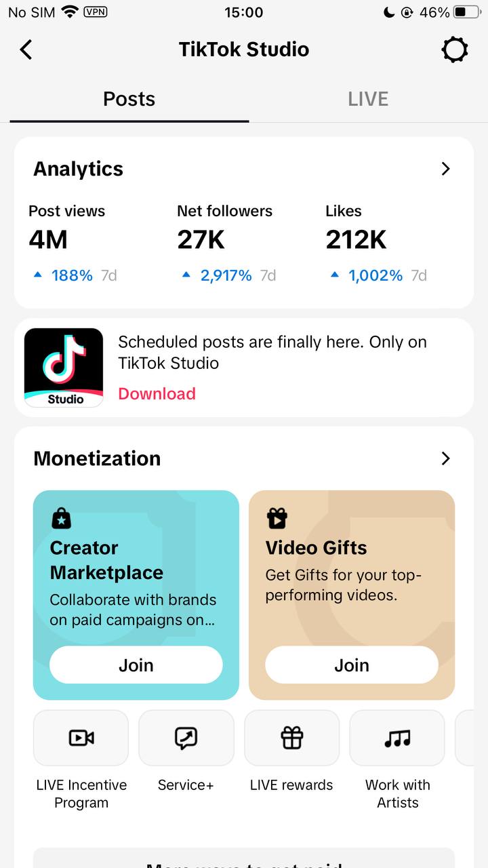
Task: Expand Analytics with the chevron arrow
Action: coord(445,169)
